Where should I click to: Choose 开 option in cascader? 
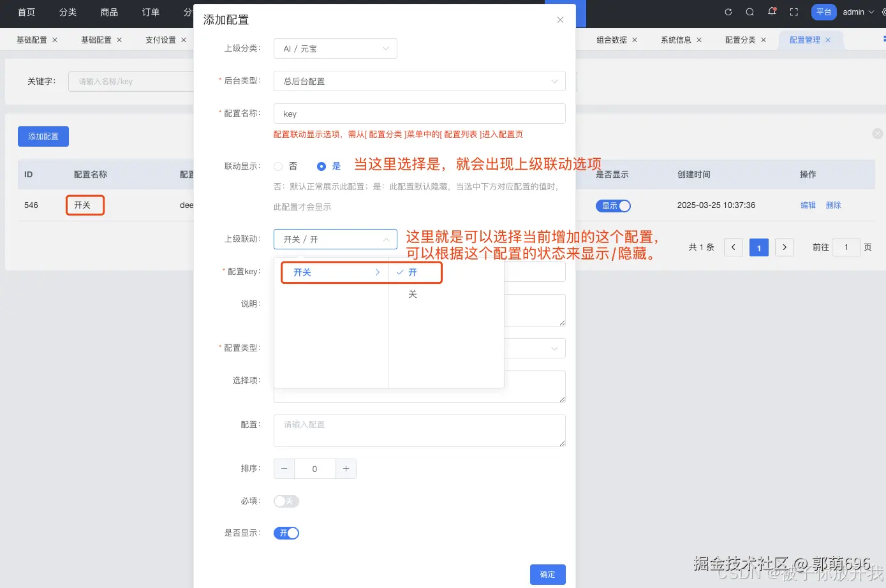[x=413, y=272]
